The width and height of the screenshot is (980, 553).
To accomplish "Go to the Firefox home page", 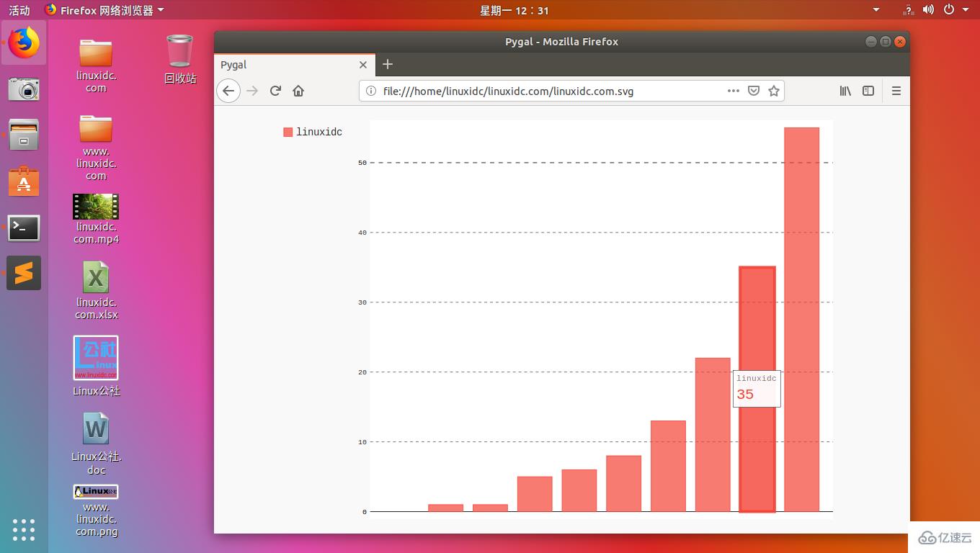I will (x=298, y=91).
